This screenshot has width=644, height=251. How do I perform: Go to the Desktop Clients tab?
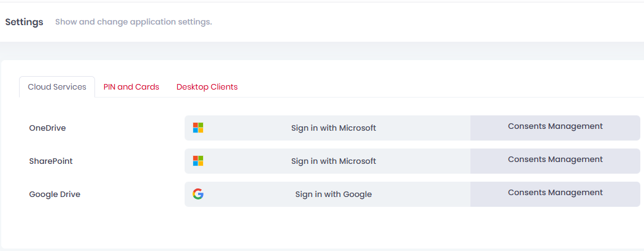207,87
